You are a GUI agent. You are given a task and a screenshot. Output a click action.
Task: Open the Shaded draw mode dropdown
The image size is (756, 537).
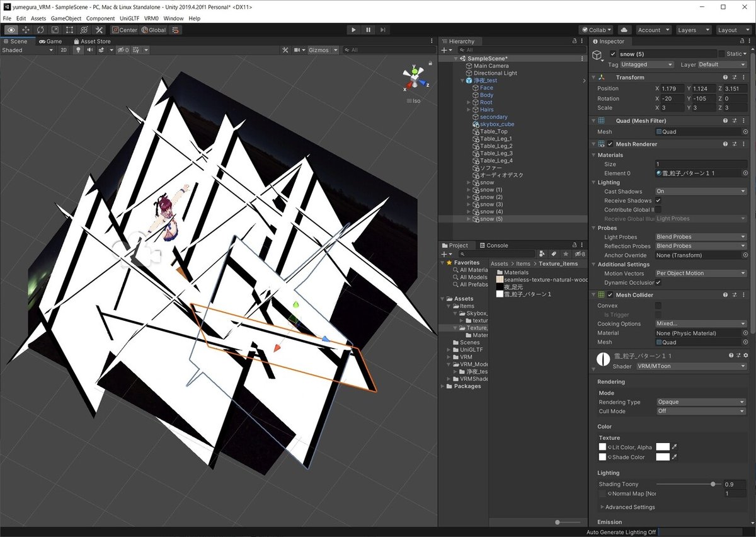click(x=28, y=50)
